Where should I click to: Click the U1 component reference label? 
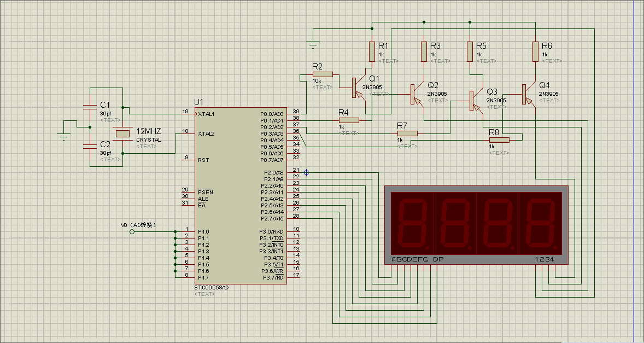coord(198,102)
